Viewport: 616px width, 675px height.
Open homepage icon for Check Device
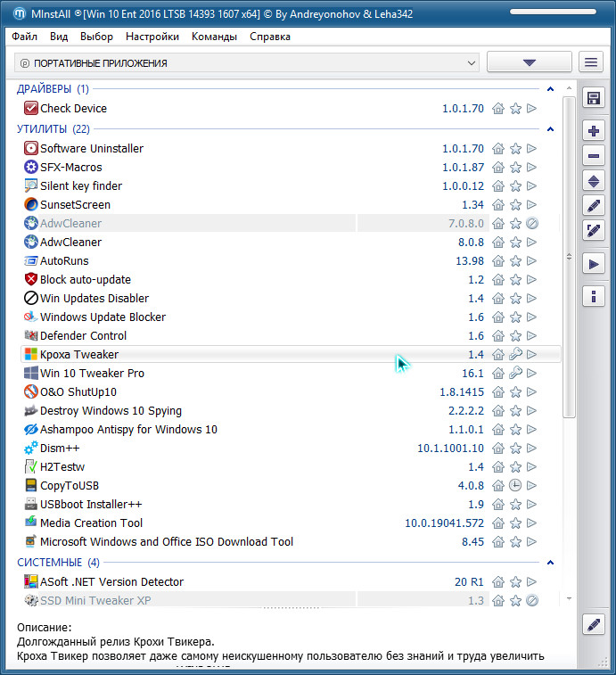point(498,109)
